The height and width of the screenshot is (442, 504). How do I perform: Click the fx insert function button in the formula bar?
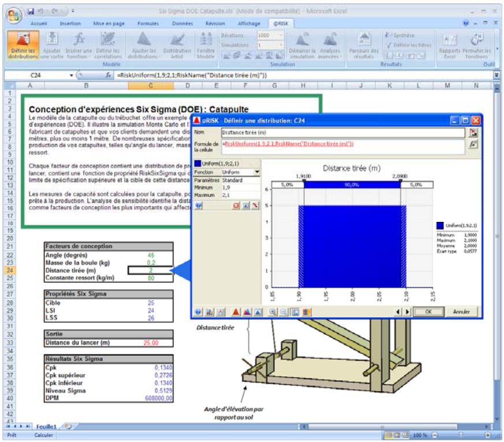click(109, 75)
